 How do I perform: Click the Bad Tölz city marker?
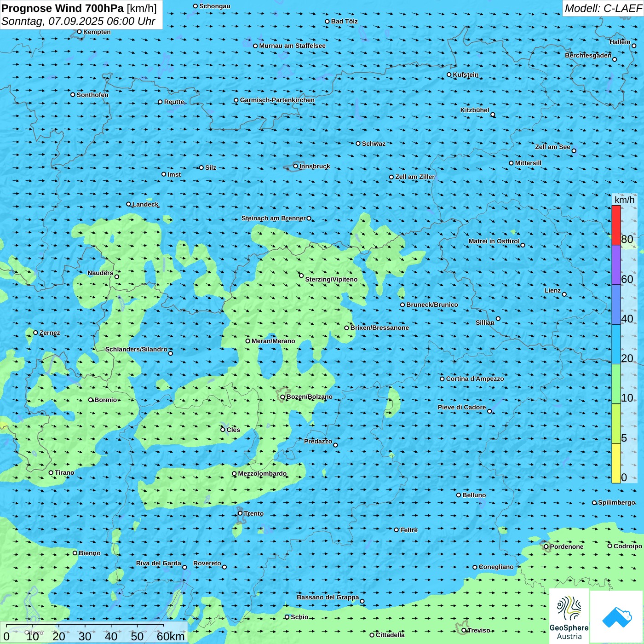click(327, 21)
